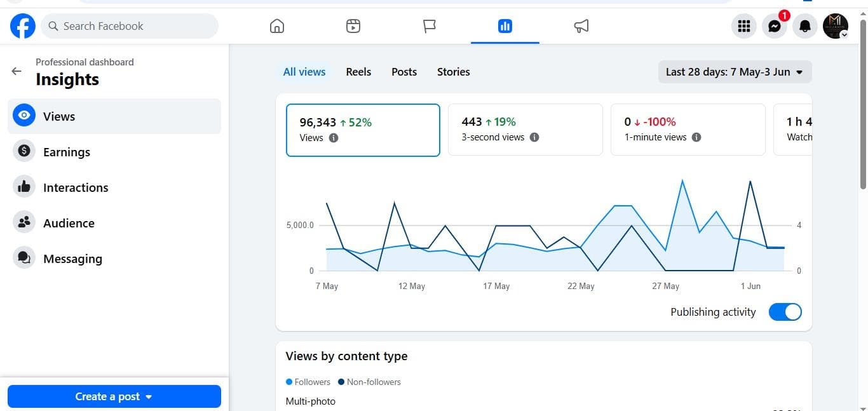Select the Professional dashboard chart icon
The width and height of the screenshot is (868, 411).
tap(505, 26)
